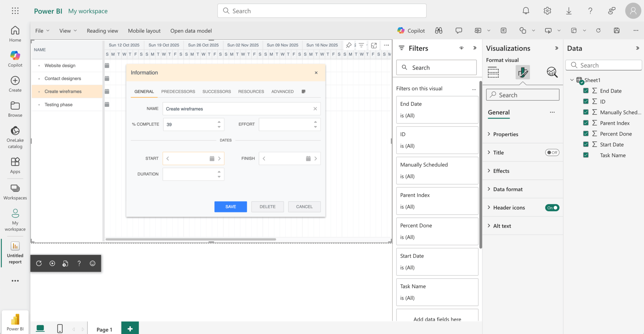Open OneLake catalog in sidebar

point(15,137)
